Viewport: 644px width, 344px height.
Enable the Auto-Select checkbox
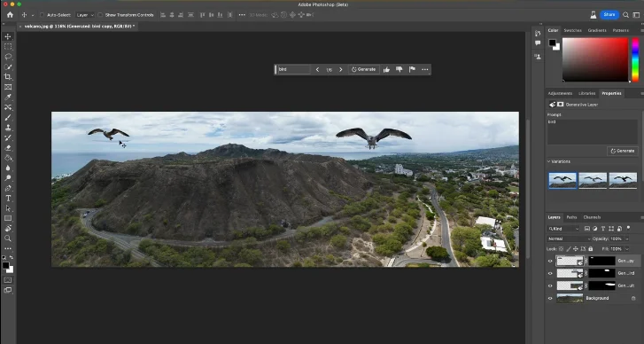tap(42, 15)
